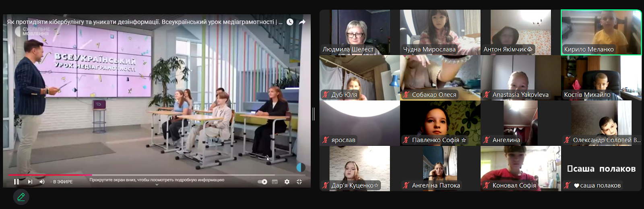644x209 pixels.
Task: Toggle the autoplay switch
Action: coord(262,182)
